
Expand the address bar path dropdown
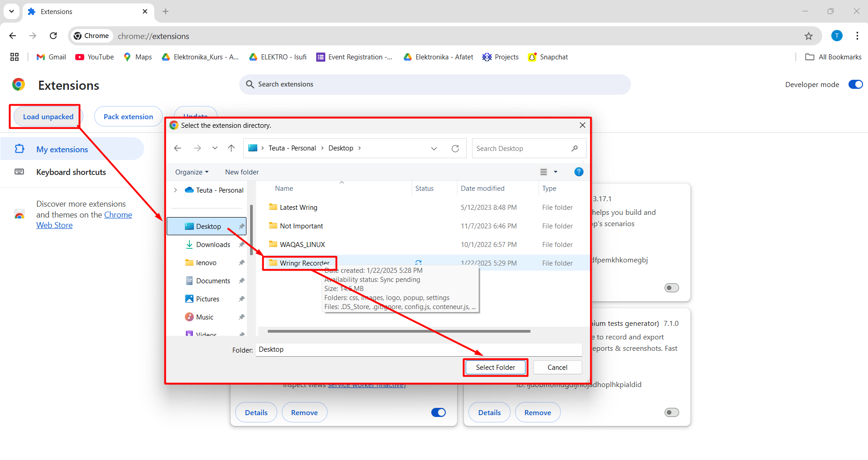[434, 149]
